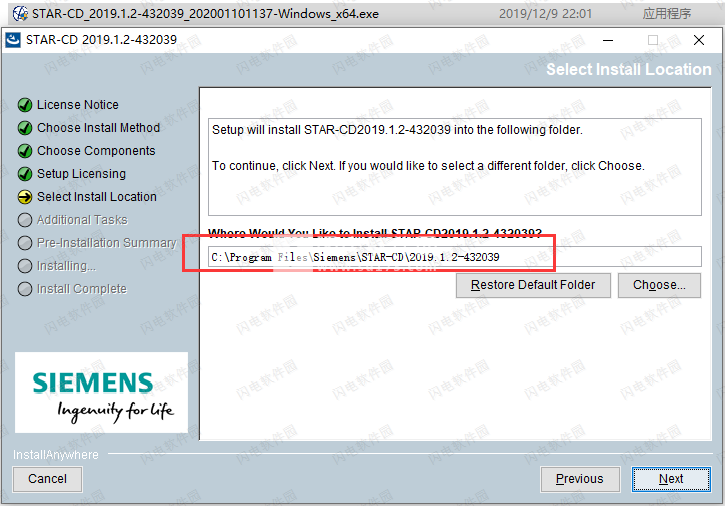Click the empty circle beside Additional Tasks

25,220
